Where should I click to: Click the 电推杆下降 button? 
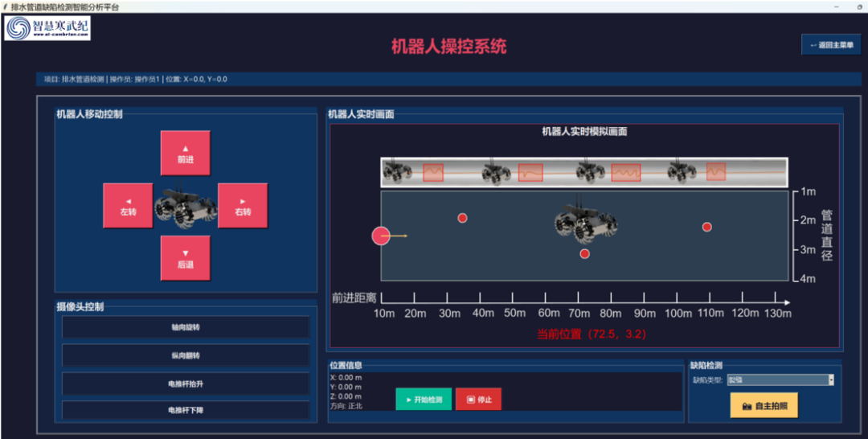coord(186,410)
